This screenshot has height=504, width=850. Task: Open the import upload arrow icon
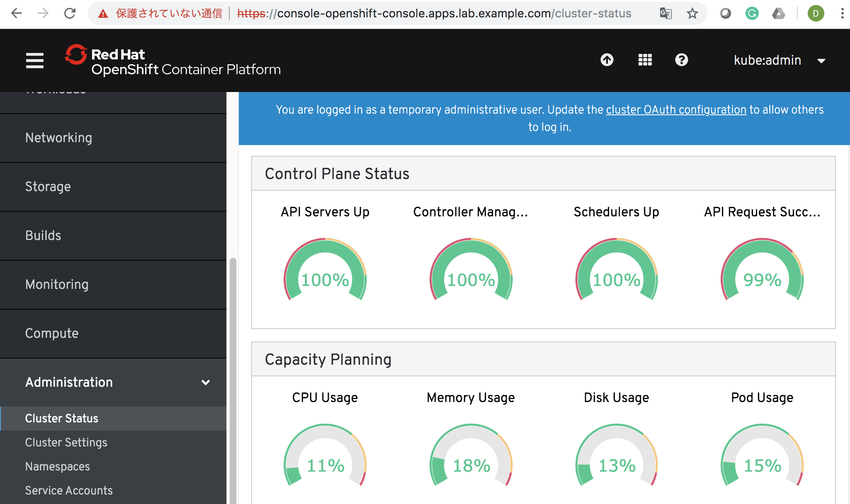(x=607, y=60)
